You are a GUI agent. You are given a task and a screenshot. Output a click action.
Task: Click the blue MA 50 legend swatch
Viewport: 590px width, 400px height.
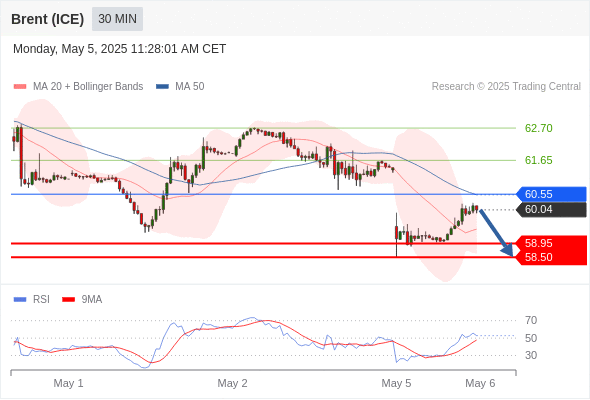point(162,87)
